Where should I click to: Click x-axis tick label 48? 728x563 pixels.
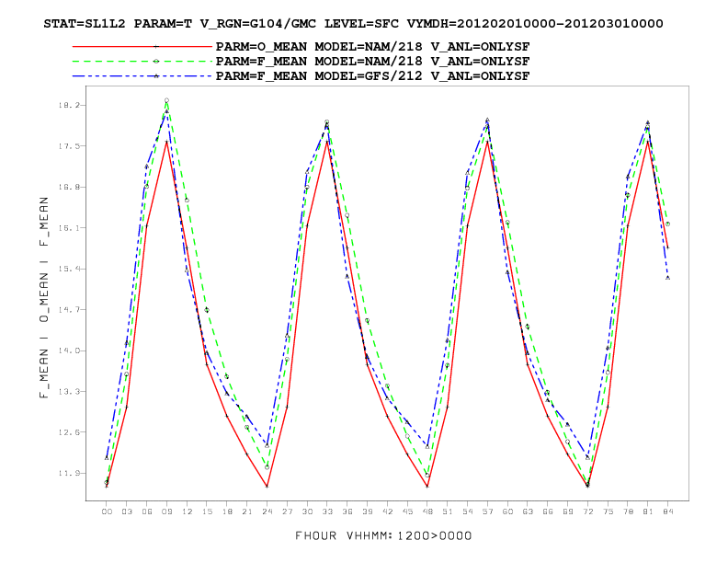coord(427,511)
